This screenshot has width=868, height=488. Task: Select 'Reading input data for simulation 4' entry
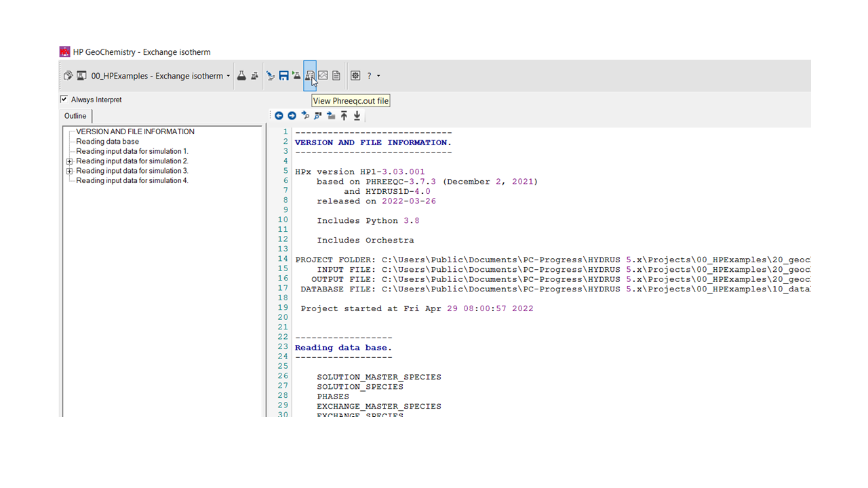pyautogui.click(x=132, y=181)
